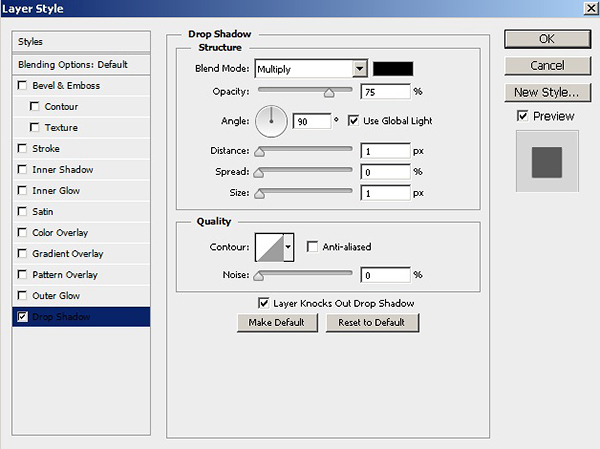Click into the Angle value field
600x449 pixels.
[x=312, y=121]
